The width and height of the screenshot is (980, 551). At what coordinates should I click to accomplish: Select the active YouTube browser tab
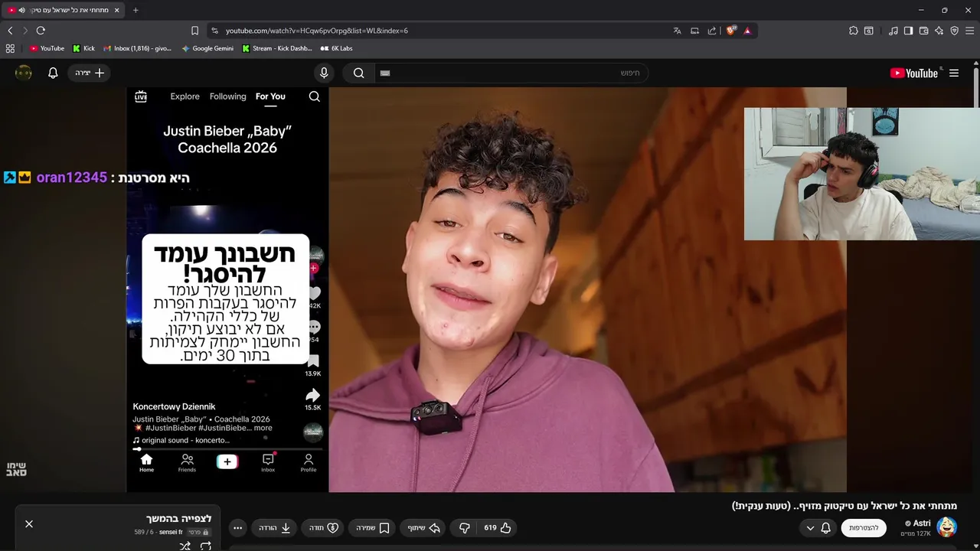[x=63, y=10]
